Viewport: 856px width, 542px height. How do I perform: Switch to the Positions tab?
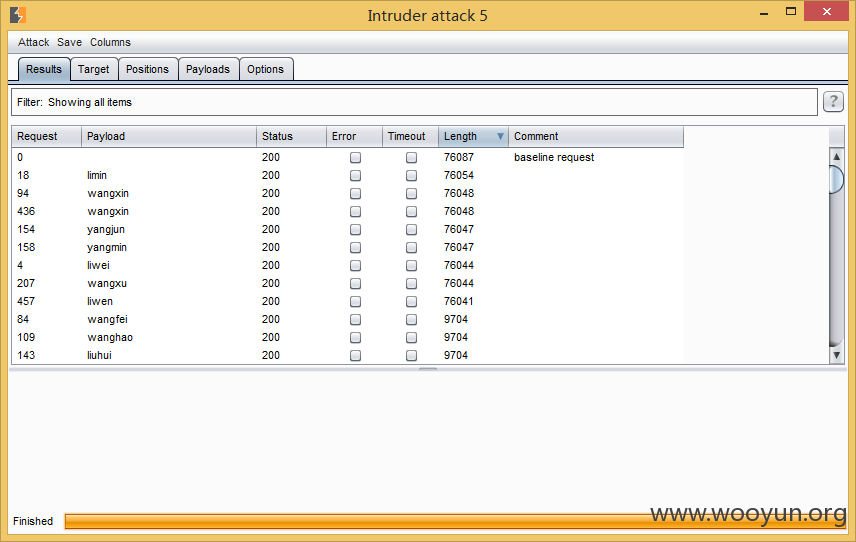pos(147,69)
